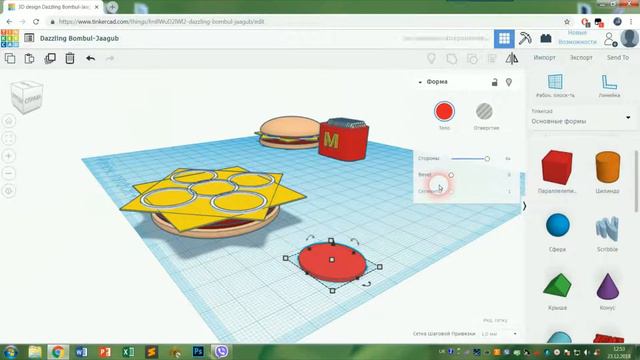Zoom in with the plus button
640x360 pixels.
tap(9, 156)
